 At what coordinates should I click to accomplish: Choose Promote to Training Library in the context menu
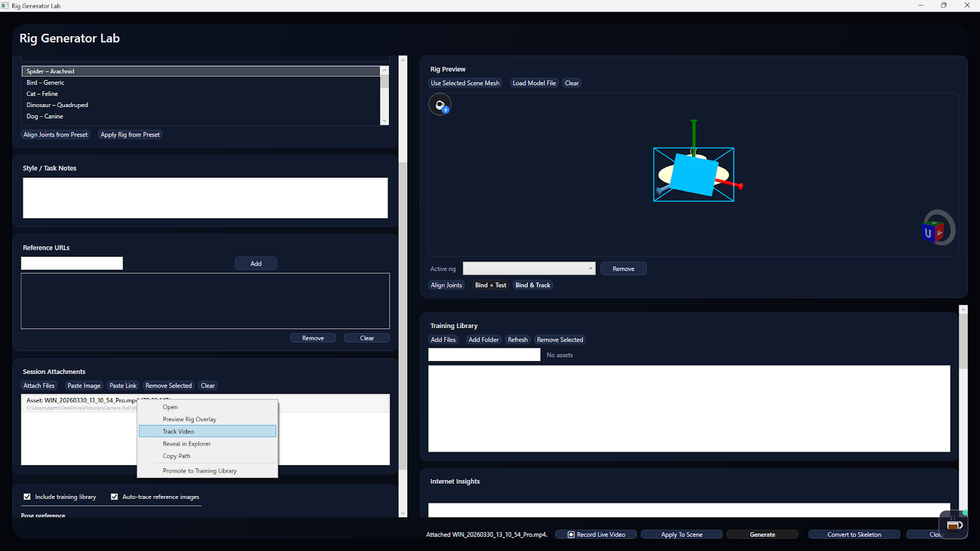pyautogui.click(x=199, y=470)
